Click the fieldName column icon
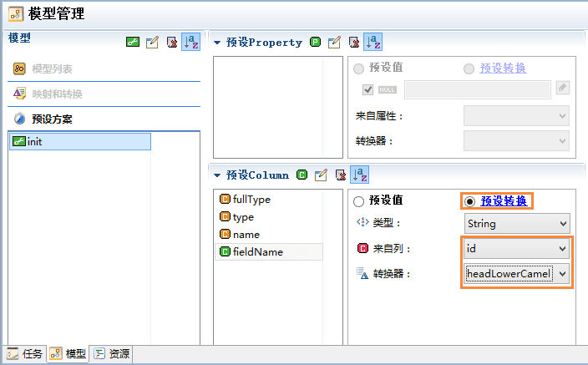Viewport: 588px width, 365px height. [x=225, y=251]
